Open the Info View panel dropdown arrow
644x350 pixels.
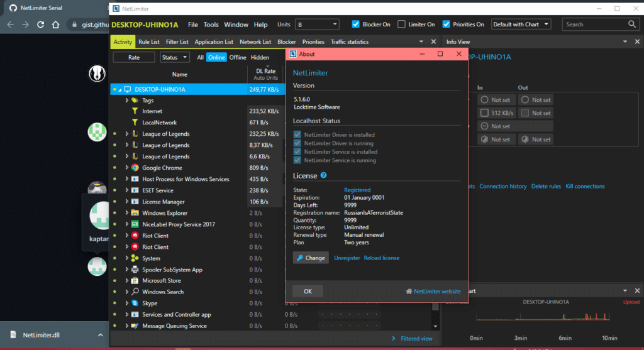coord(625,41)
